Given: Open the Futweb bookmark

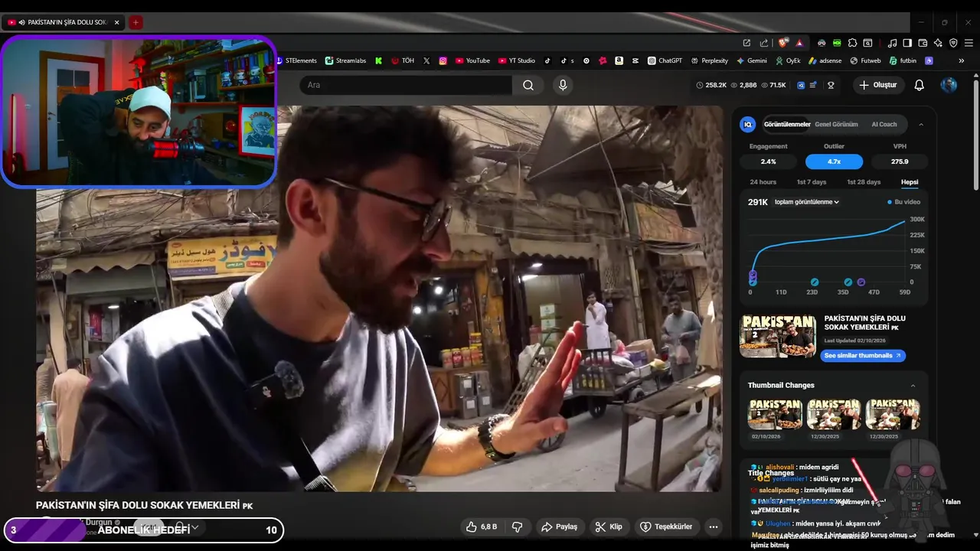Looking at the screenshot, I should tap(865, 60).
